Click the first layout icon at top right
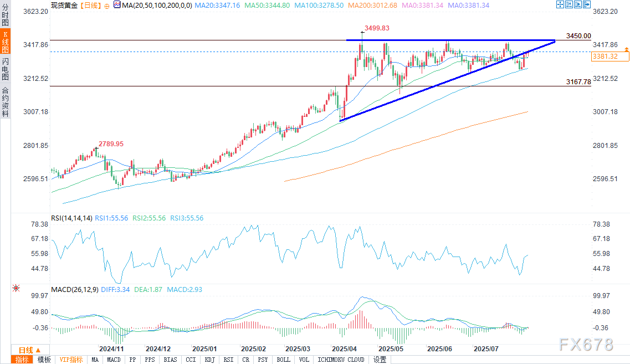 (x=560, y=6)
